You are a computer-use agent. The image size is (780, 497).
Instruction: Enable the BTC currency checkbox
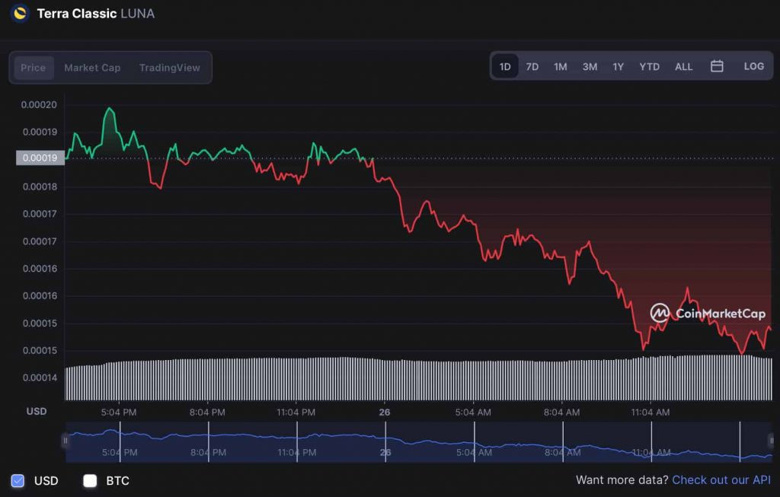(90, 481)
